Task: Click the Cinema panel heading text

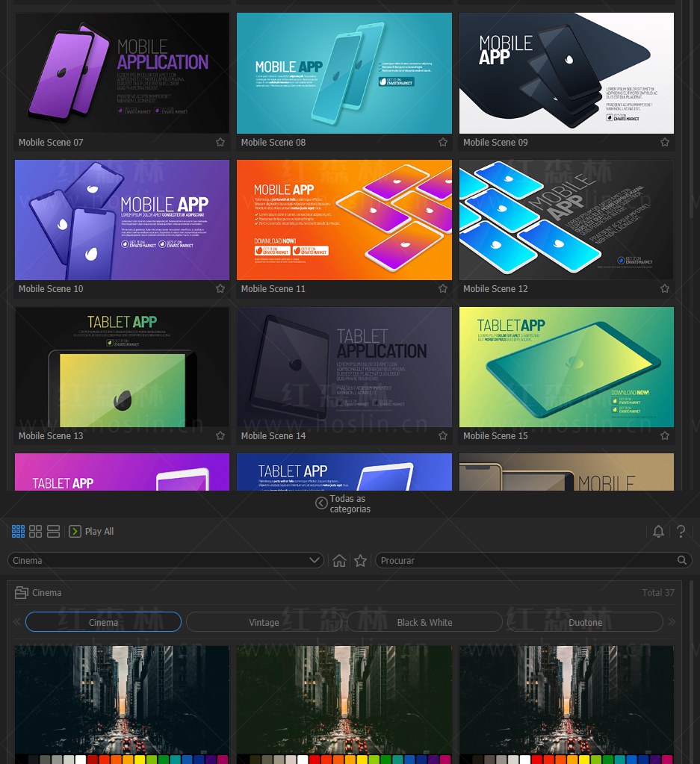Action: click(x=47, y=592)
